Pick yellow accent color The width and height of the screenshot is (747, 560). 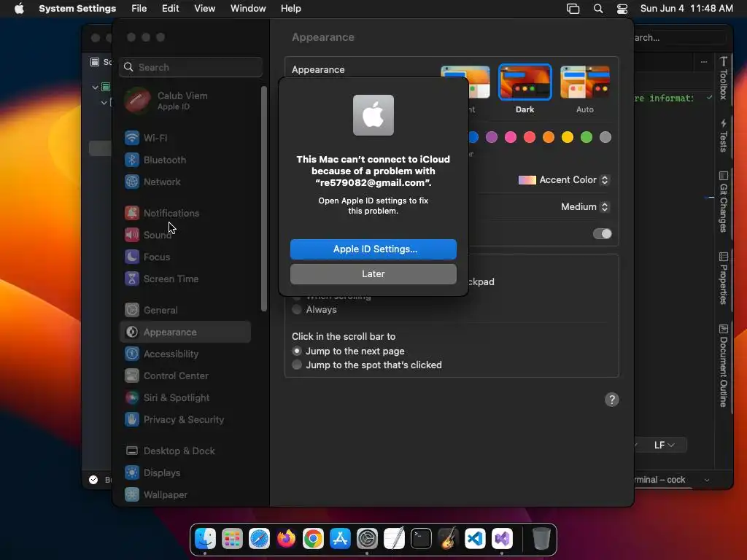pyautogui.click(x=568, y=138)
